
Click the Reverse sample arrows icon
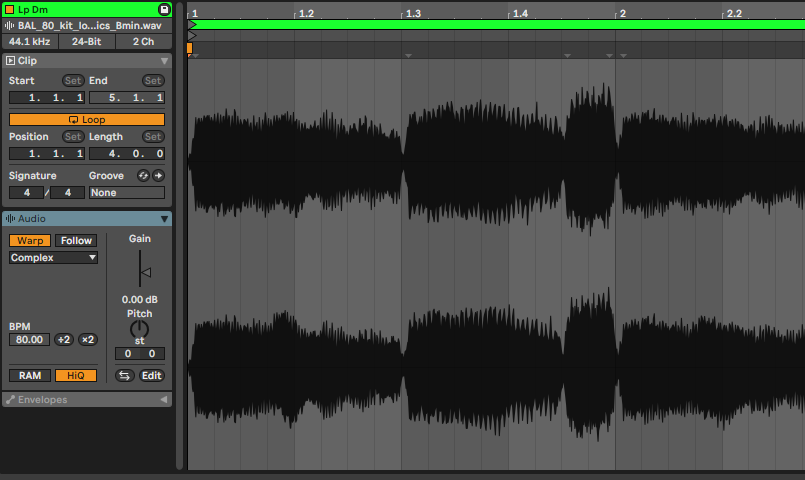pos(124,375)
